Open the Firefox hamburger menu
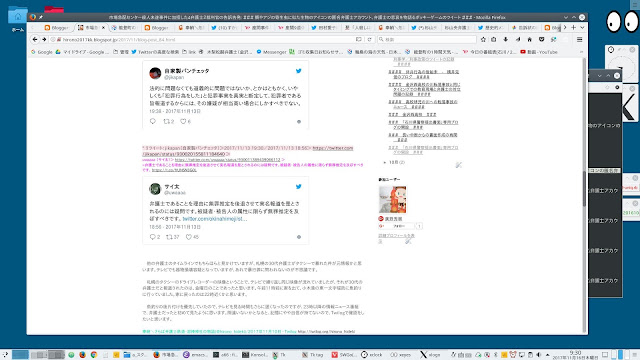The height and width of the screenshot is (360, 640). point(580,40)
